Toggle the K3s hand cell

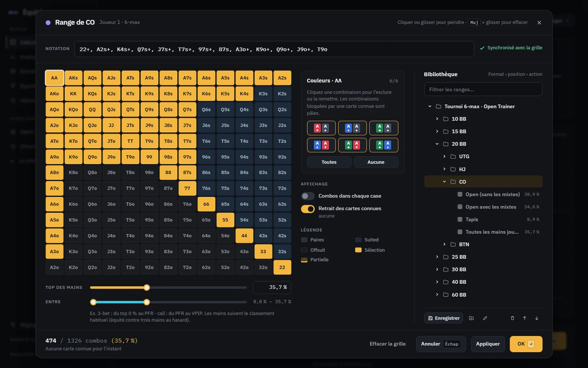pos(263,93)
